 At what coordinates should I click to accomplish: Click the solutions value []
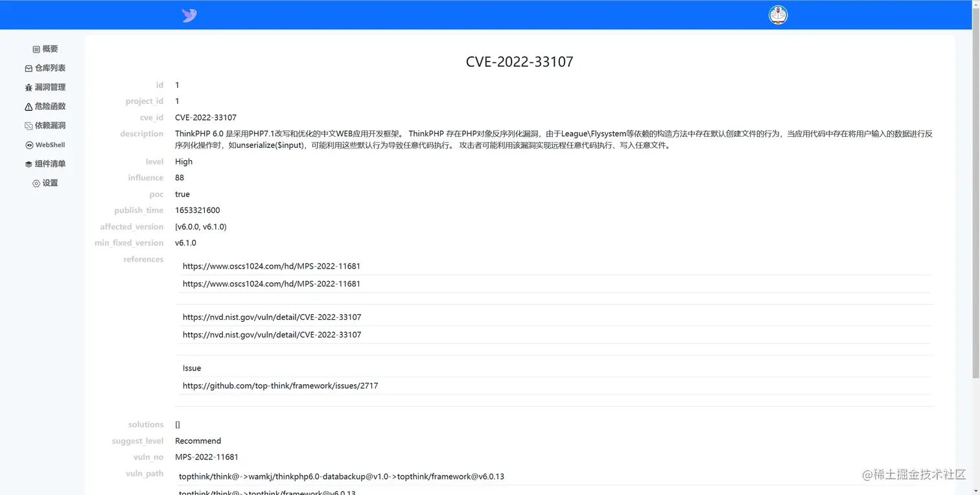click(178, 424)
